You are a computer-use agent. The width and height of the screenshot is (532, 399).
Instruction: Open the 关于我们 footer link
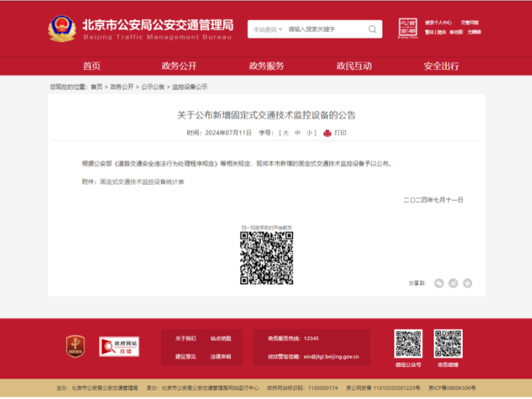coord(185,339)
